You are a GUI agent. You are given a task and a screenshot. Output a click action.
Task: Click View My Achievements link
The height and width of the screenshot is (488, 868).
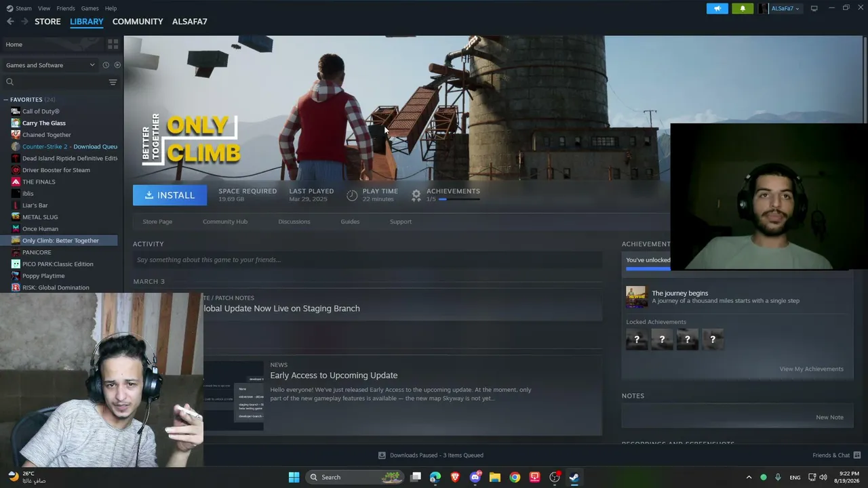coord(812,369)
